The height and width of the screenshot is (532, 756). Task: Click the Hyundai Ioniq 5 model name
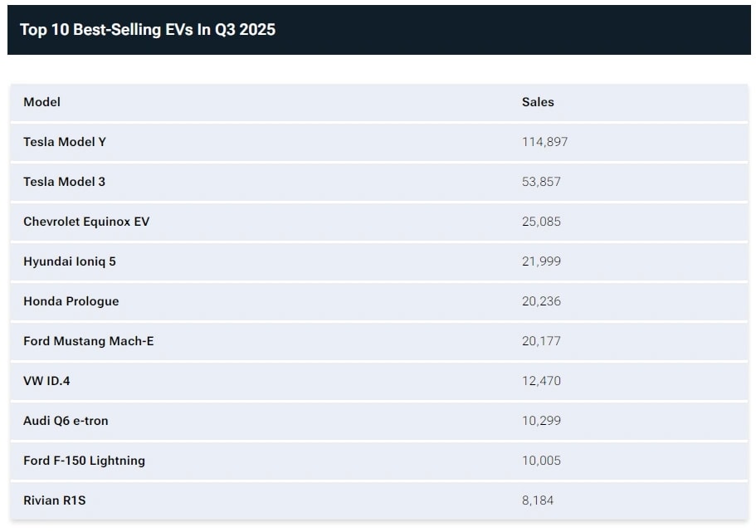point(70,261)
